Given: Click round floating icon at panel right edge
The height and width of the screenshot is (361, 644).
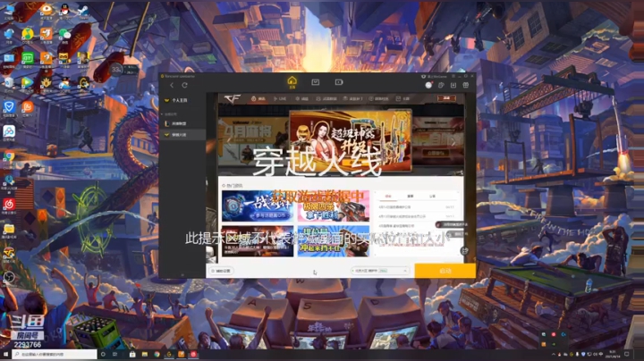Looking at the screenshot, I should 464,251.
